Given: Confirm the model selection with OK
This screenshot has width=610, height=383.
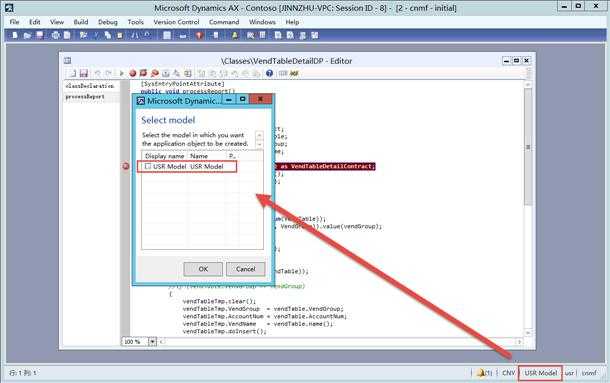Looking at the screenshot, I should pyautogui.click(x=203, y=269).
